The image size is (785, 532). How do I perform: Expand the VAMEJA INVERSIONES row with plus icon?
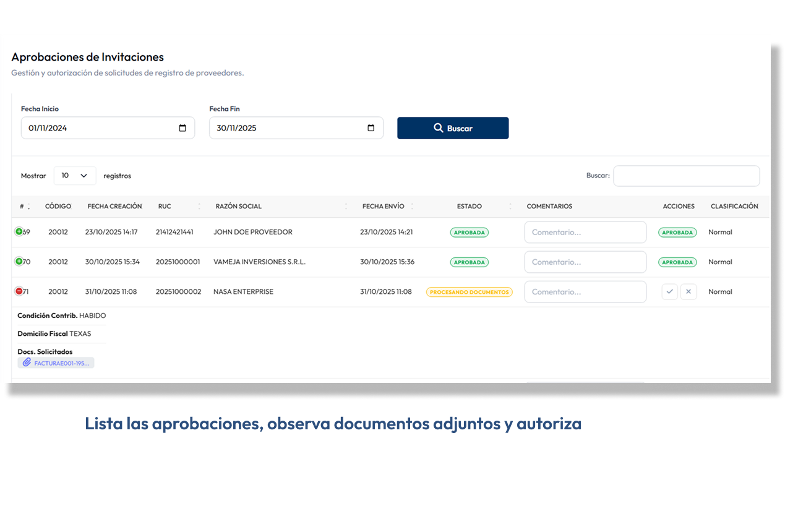point(20,262)
